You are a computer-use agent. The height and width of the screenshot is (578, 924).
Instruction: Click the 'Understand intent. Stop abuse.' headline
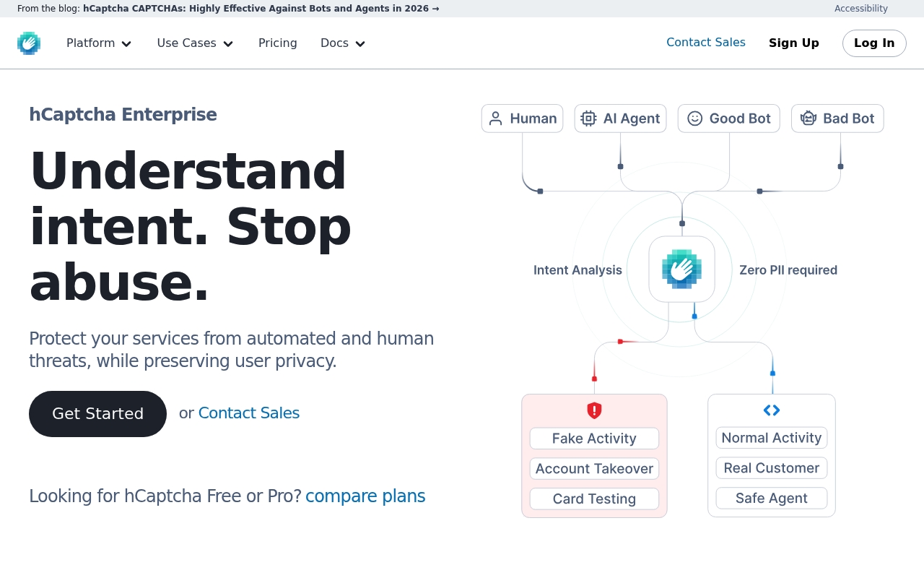point(191,226)
